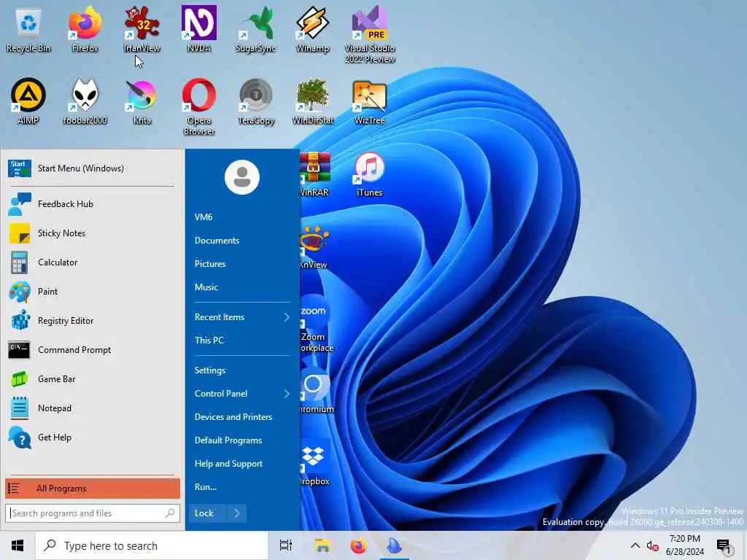Click the user account avatar picture

coord(242,177)
